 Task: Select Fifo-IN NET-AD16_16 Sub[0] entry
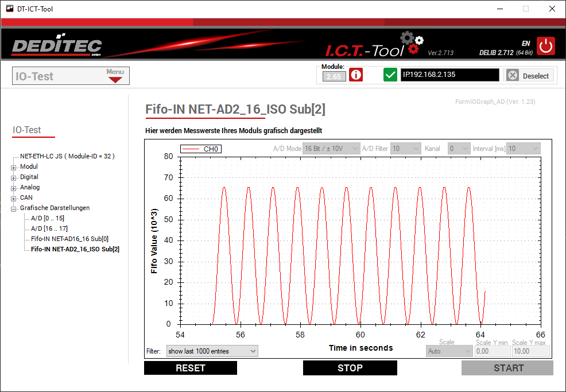point(69,239)
